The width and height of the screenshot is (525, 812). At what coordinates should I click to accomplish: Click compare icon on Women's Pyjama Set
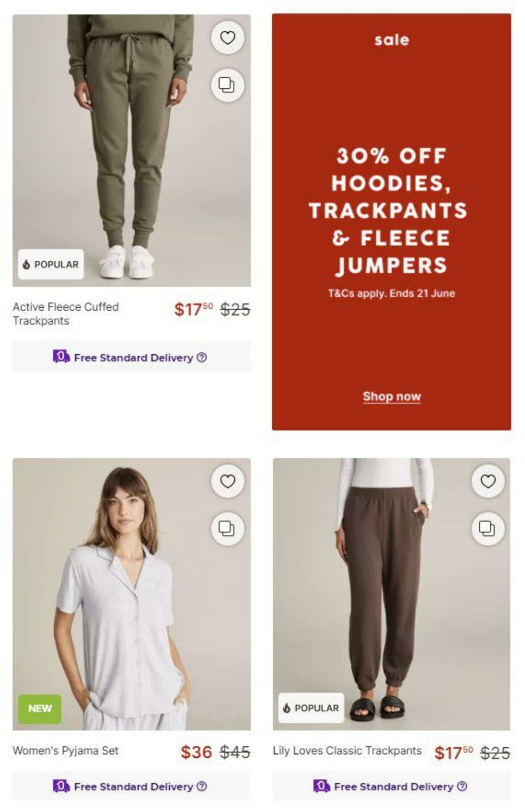227,529
